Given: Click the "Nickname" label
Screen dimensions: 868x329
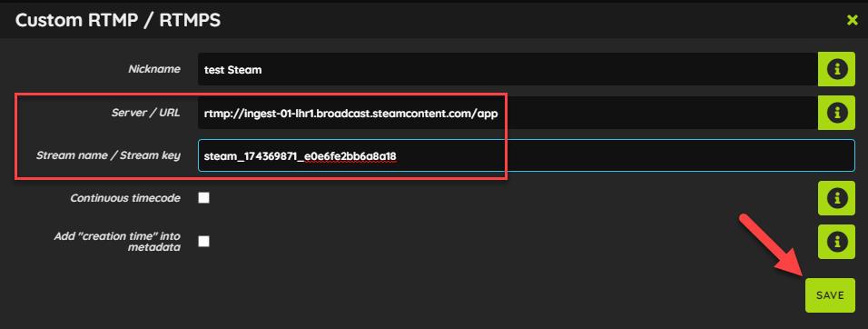Looking at the screenshot, I should point(154,69).
